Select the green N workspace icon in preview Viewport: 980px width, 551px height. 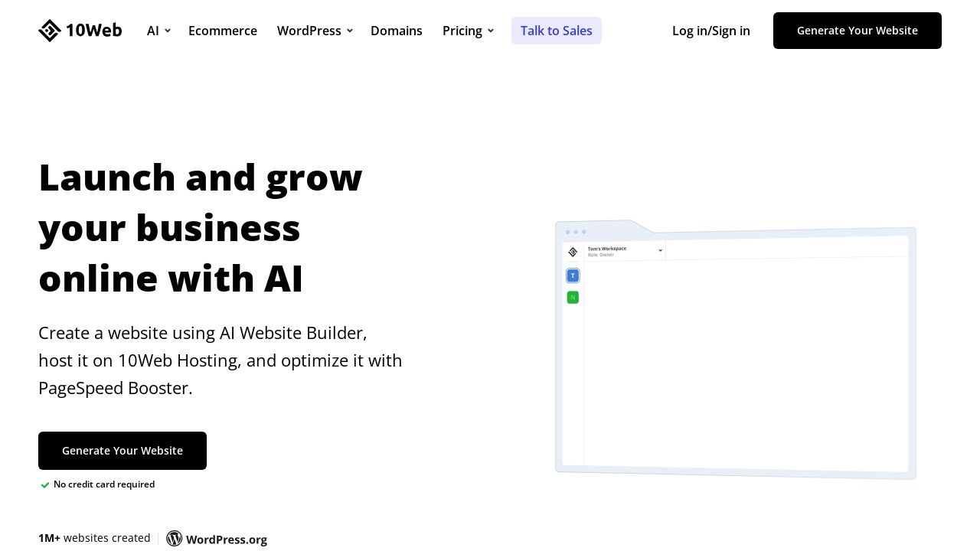click(x=573, y=297)
